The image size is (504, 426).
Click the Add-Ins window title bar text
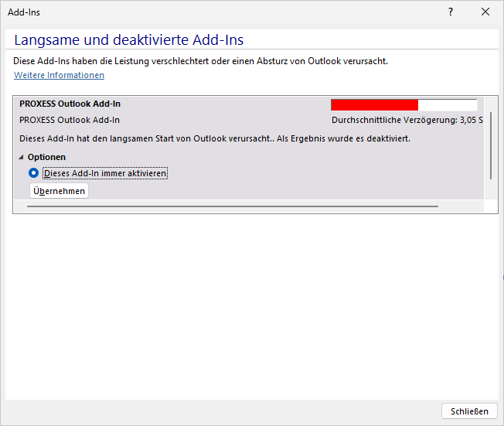pos(24,12)
